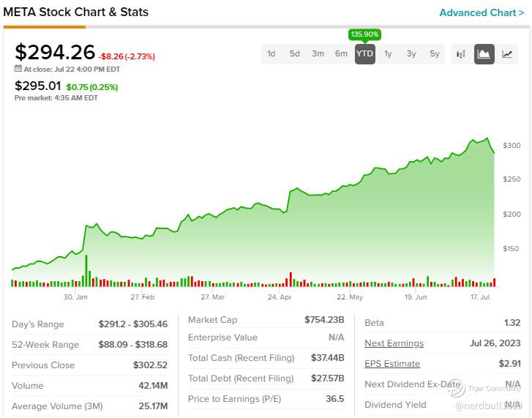Click the 27. Mar axis label

point(213,297)
